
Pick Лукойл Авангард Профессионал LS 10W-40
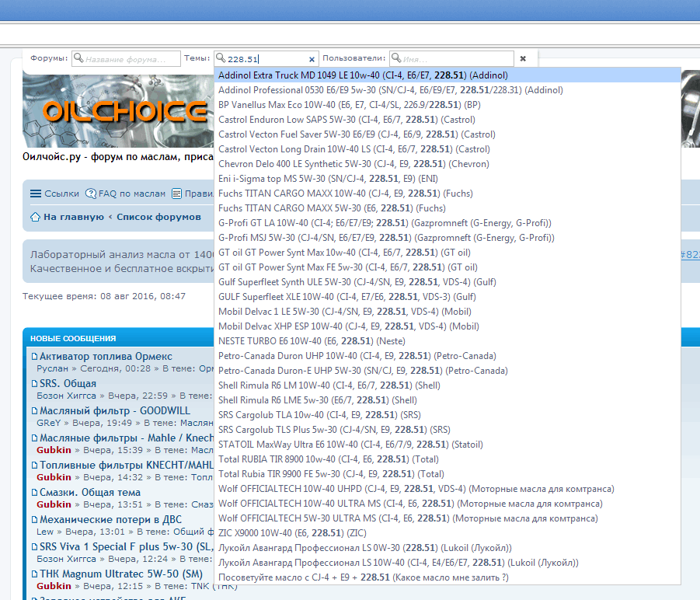point(448,561)
